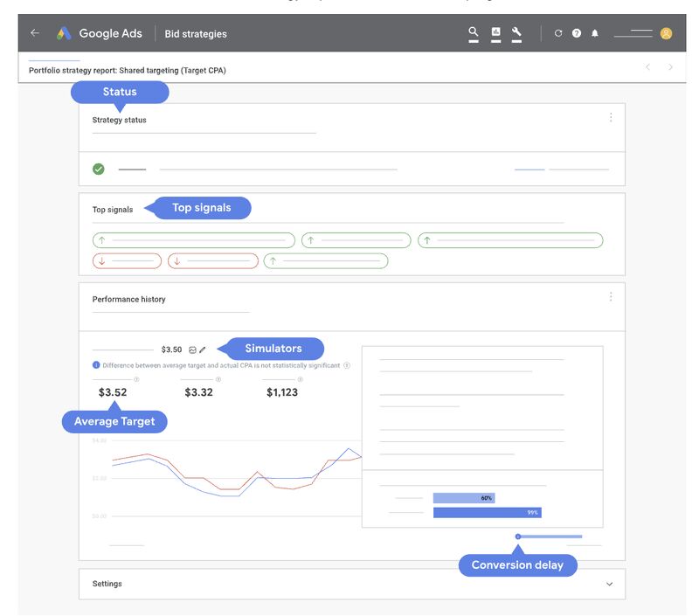
Task: Click the second green signal pill in top row
Action: point(356,240)
